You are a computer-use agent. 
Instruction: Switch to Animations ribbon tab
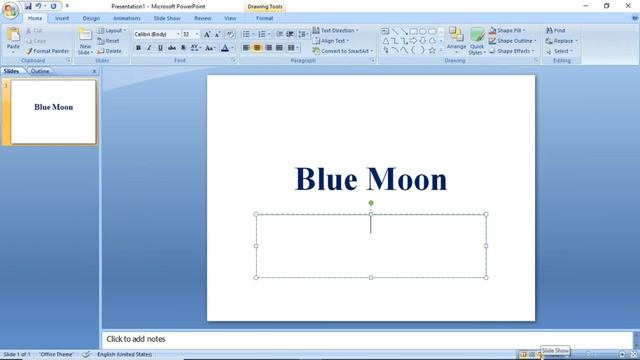click(x=127, y=18)
